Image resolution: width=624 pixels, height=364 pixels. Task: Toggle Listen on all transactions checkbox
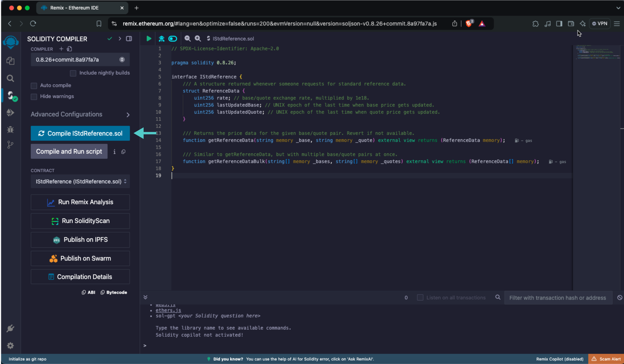point(420,297)
